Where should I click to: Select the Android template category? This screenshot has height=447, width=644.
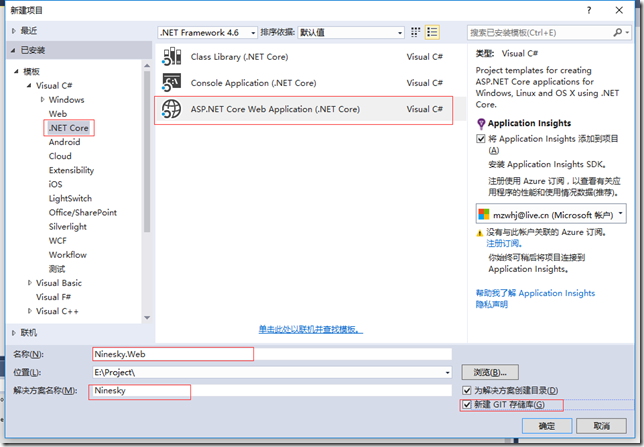tap(64, 142)
